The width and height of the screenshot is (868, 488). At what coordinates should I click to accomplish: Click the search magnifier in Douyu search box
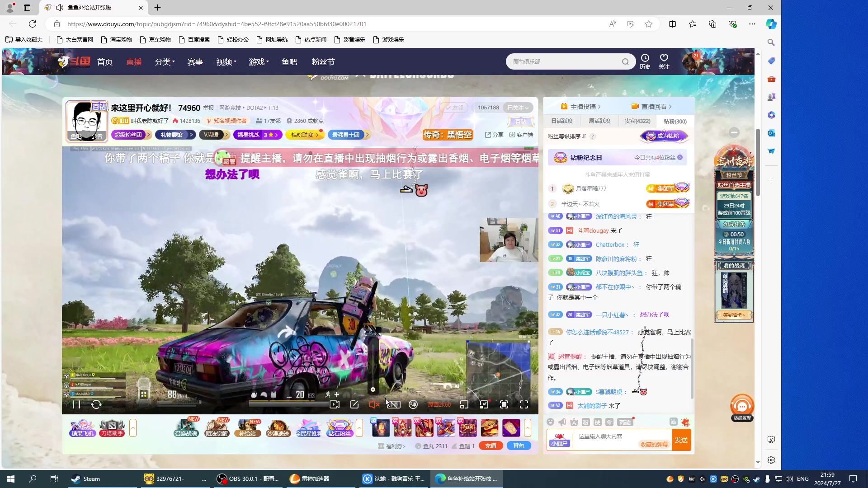625,61
